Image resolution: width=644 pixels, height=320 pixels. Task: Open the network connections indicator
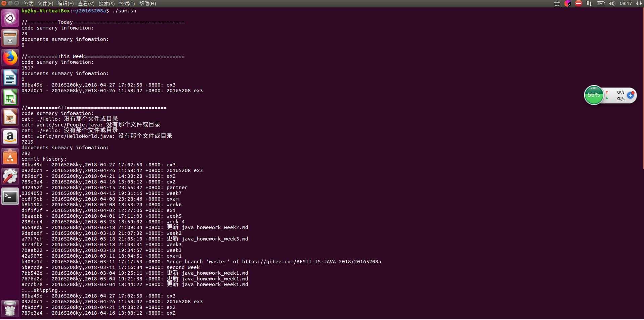coord(589,4)
